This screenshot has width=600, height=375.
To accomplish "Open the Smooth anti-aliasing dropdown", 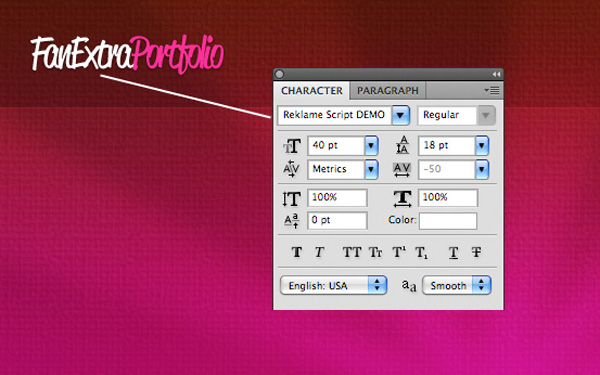I will click(x=457, y=285).
